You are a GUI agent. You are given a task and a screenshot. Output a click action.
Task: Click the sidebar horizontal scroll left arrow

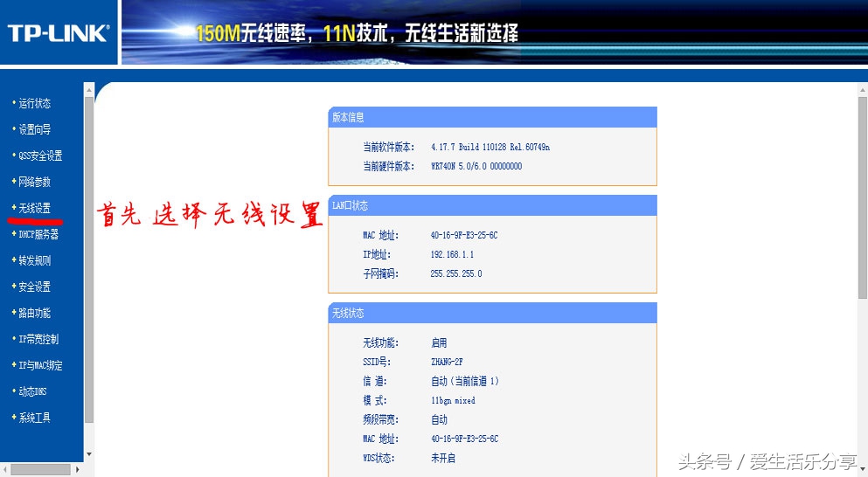(x=4, y=469)
